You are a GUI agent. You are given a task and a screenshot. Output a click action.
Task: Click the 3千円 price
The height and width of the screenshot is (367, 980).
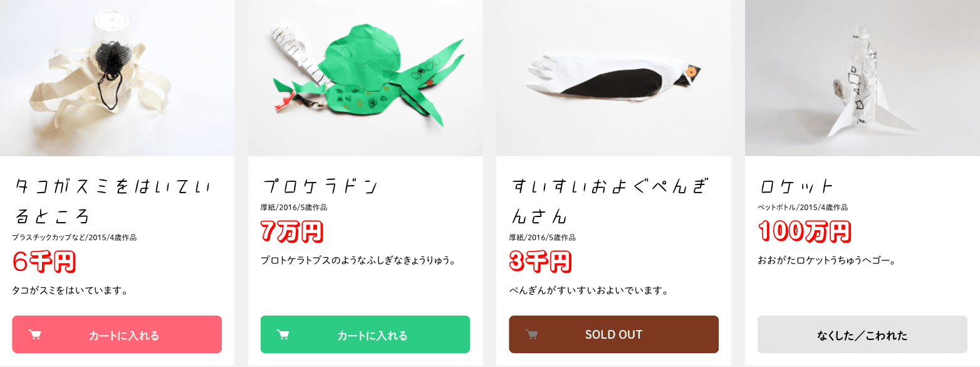pos(541,262)
